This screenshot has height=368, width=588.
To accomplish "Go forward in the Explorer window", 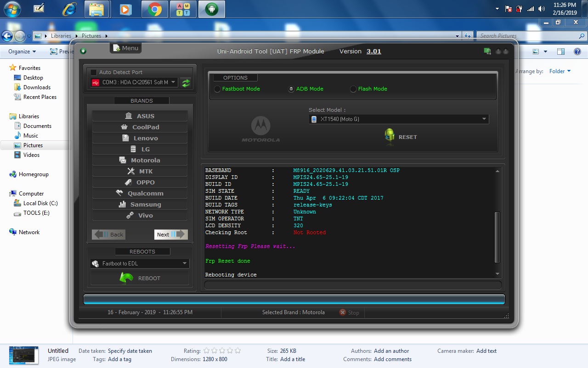I will point(20,36).
